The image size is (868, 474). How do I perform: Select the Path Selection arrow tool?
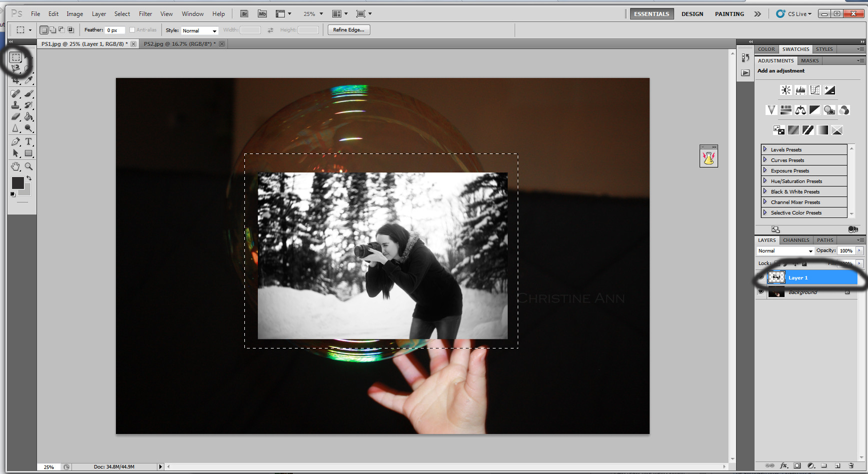click(x=16, y=153)
